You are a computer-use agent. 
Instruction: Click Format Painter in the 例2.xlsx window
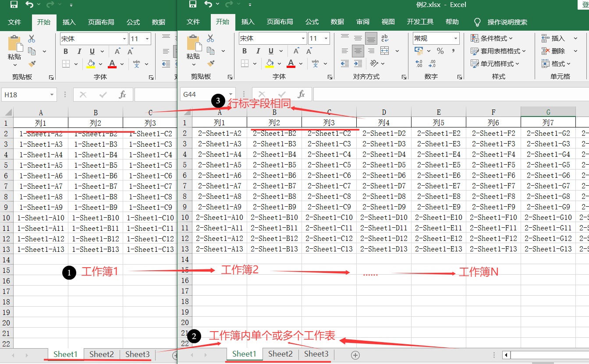pyautogui.click(x=210, y=64)
